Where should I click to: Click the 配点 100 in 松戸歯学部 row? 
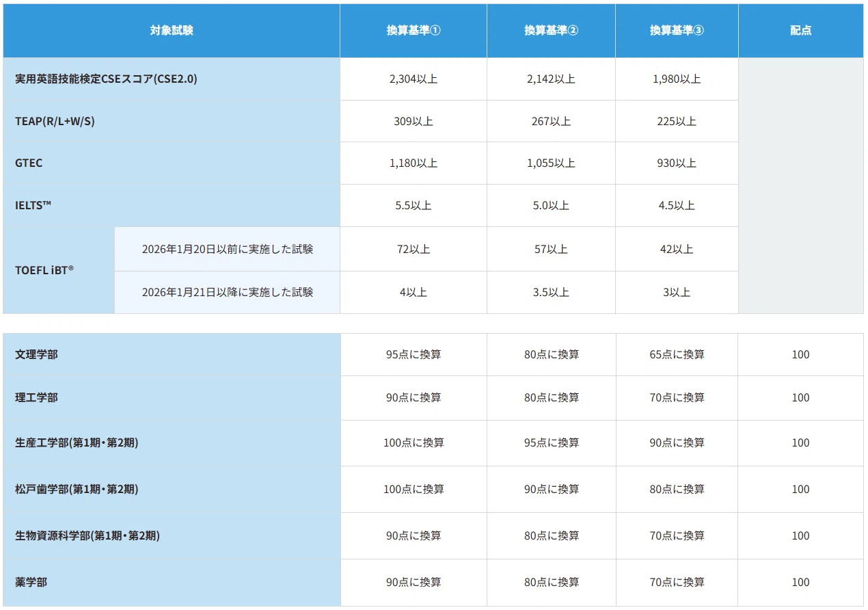(801, 489)
